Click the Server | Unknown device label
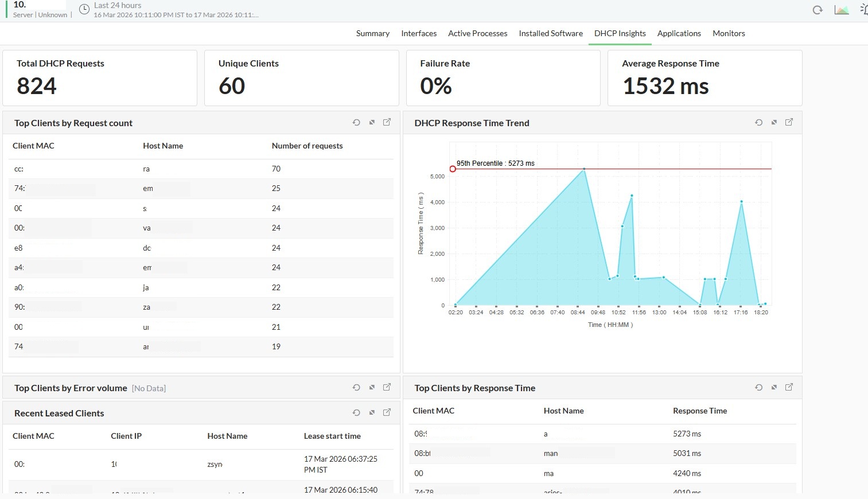This screenshot has width=868, height=499. click(40, 15)
